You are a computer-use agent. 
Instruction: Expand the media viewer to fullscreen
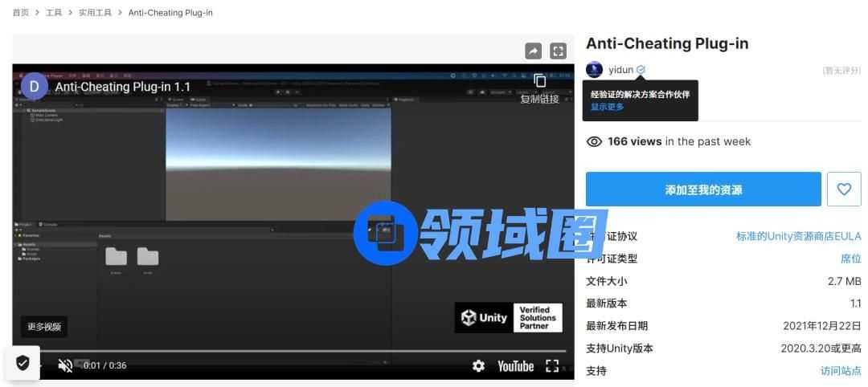click(558, 51)
